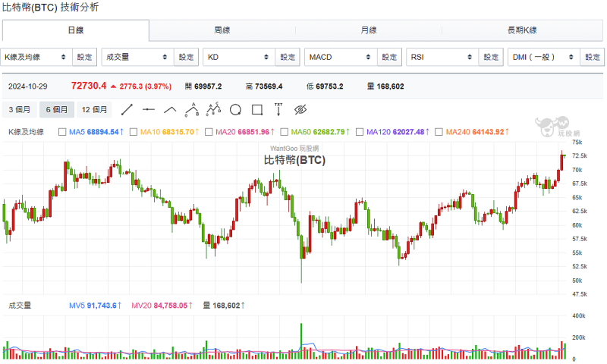Select the 12 個月 range button
607x364 pixels.
click(95, 109)
